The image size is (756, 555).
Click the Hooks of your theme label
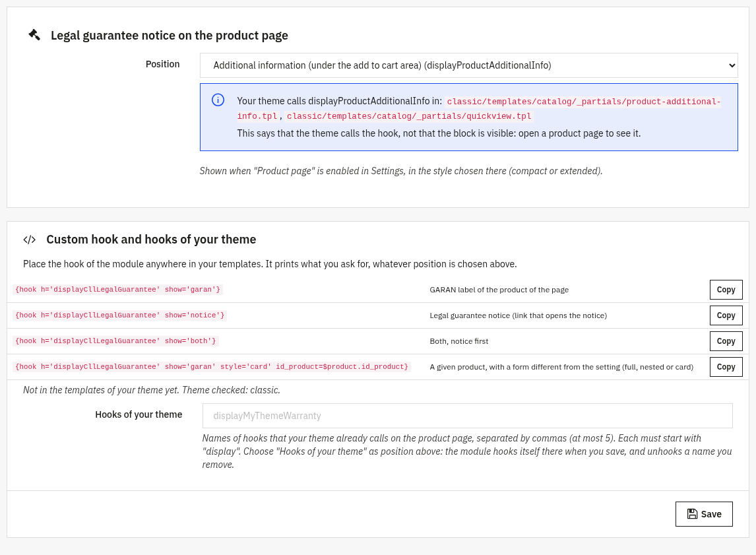click(x=139, y=414)
